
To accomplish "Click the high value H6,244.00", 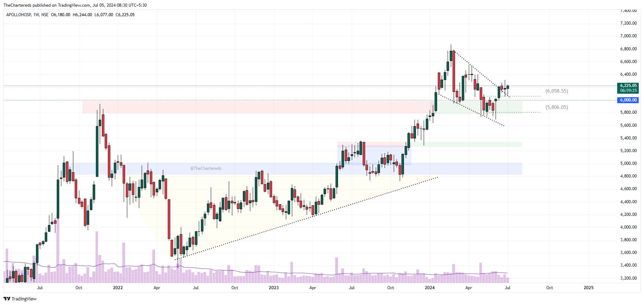I will click(x=82, y=15).
